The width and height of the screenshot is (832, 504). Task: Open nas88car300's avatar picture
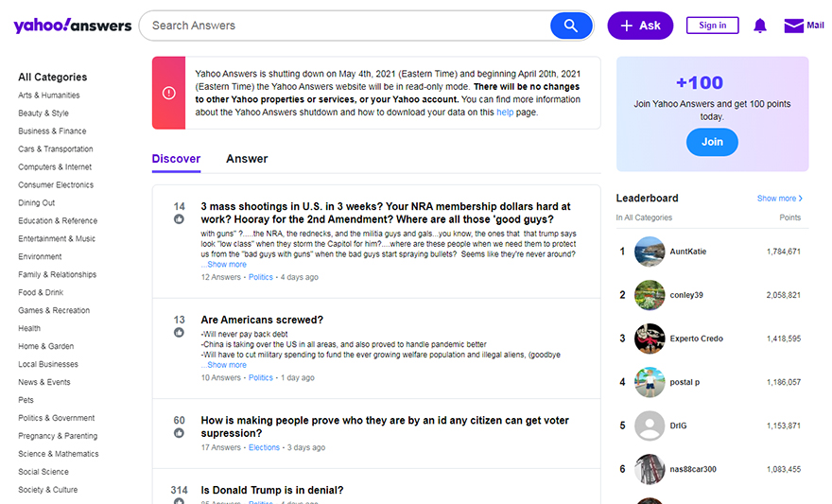(650, 469)
